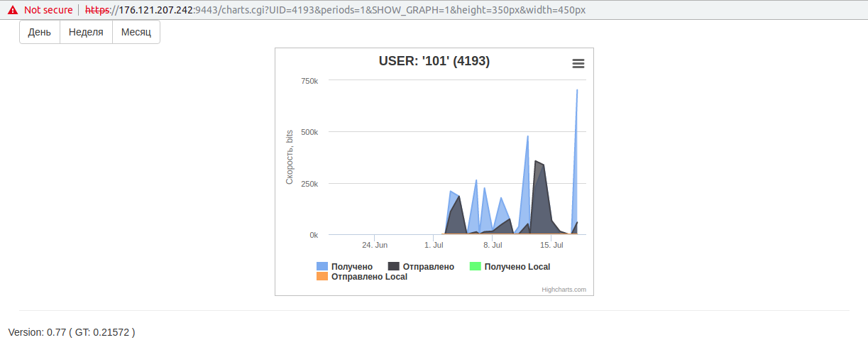
Task: Click the dark Отправлено legend color swatch
Action: point(393,267)
